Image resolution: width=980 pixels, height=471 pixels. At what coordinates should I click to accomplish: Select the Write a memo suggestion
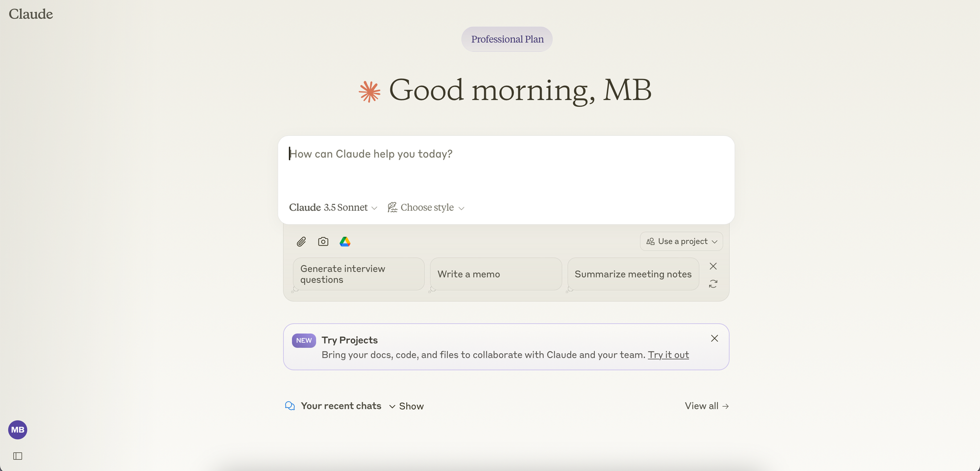pos(495,274)
